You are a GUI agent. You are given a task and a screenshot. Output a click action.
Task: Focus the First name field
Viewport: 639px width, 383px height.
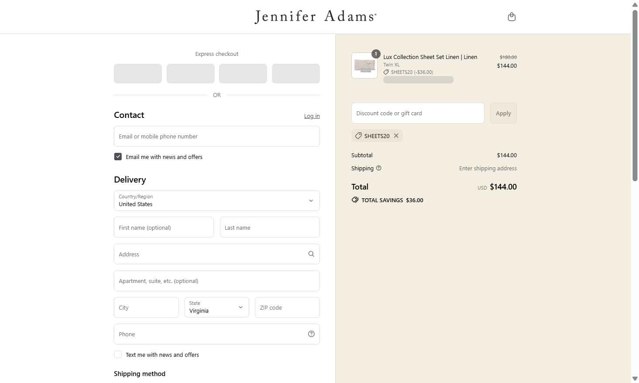pos(163,227)
